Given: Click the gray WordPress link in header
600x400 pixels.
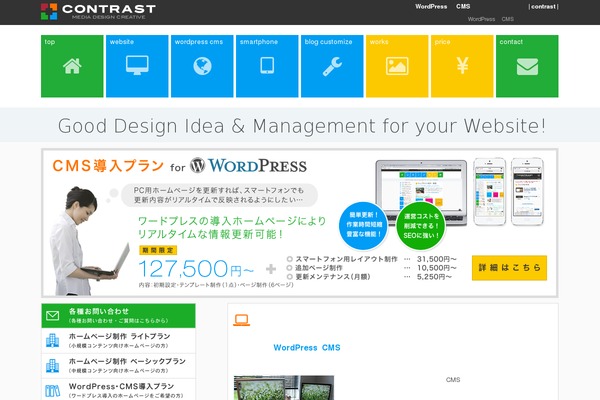Looking at the screenshot, I should point(481,19).
